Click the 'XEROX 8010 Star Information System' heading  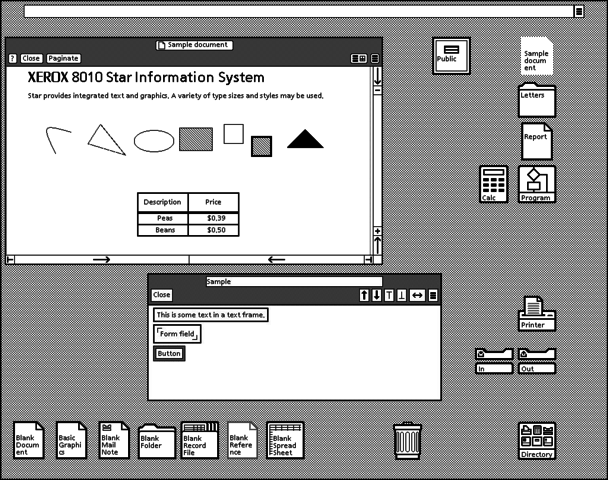(146, 77)
